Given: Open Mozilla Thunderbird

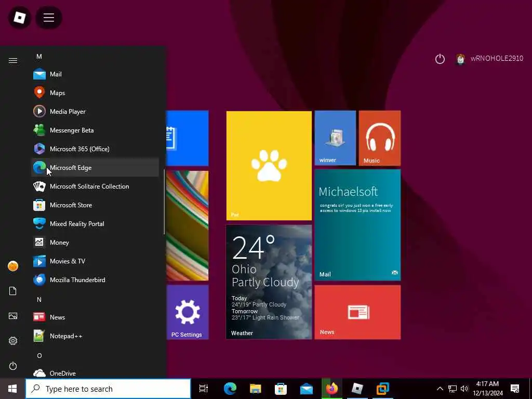Looking at the screenshot, I should (x=95, y=280).
